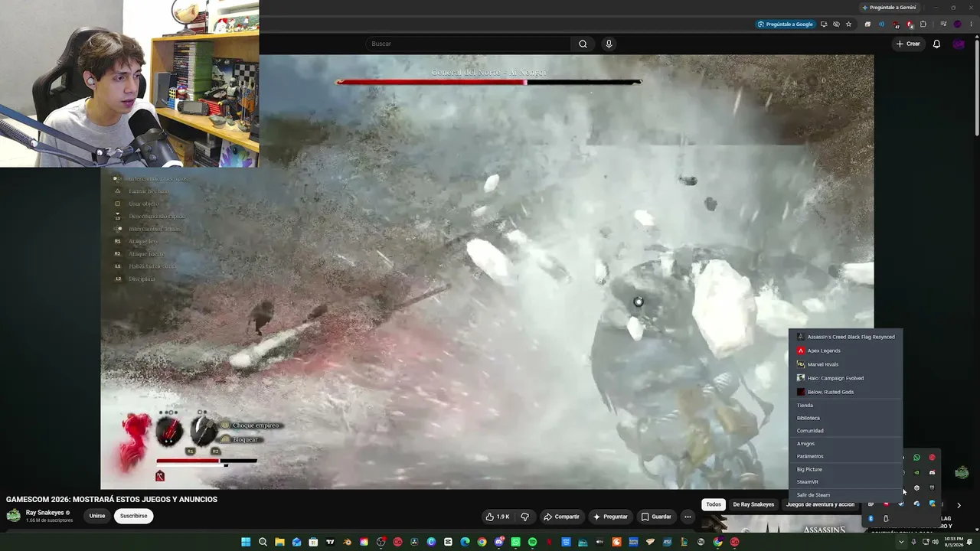
Task: Click the NVIDIA icon in tray overflow
Action: 916,473
